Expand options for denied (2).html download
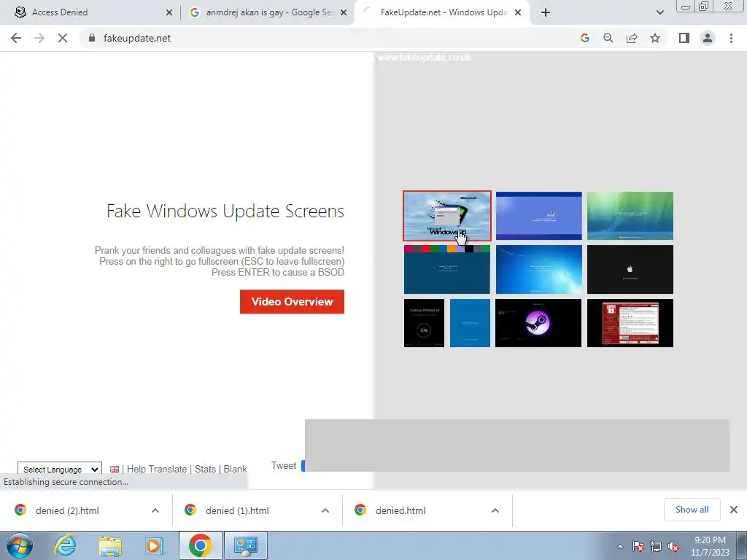Image resolution: width=747 pixels, height=560 pixels. [155, 510]
